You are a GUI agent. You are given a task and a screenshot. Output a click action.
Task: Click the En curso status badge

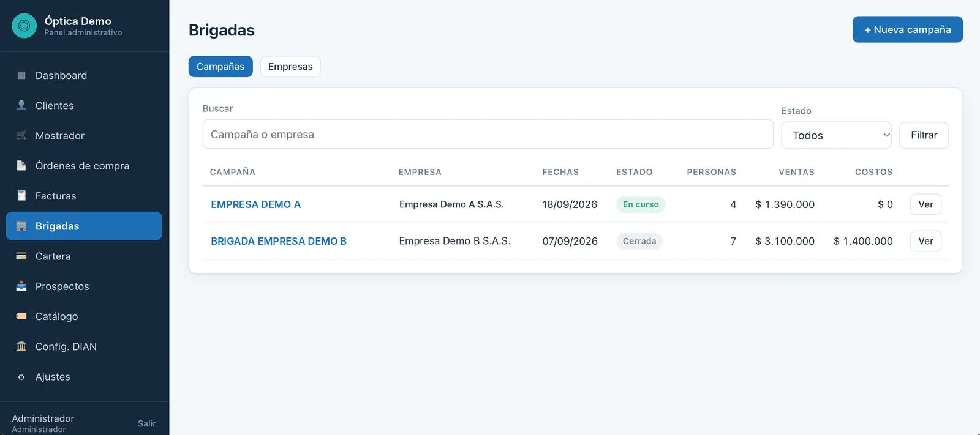[641, 204]
